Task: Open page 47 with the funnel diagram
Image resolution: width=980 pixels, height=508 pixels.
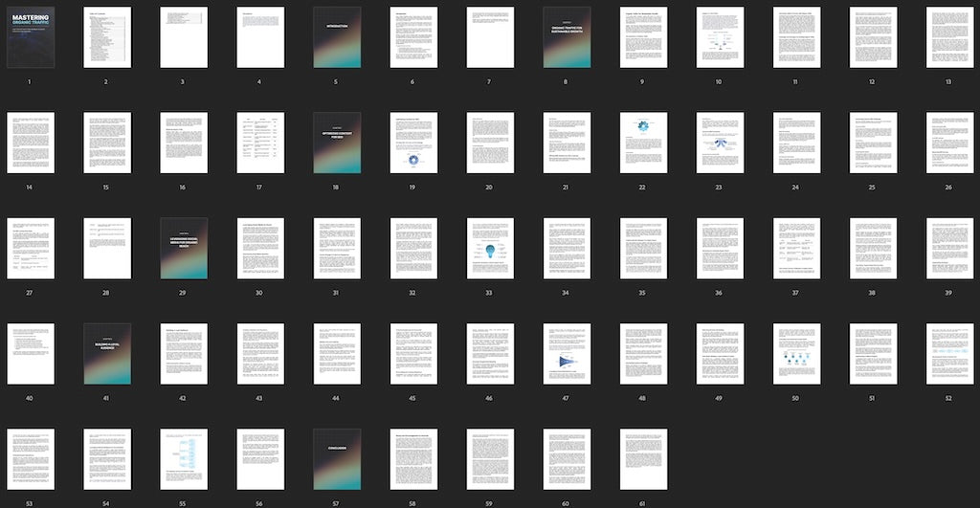Action: click(x=567, y=353)
